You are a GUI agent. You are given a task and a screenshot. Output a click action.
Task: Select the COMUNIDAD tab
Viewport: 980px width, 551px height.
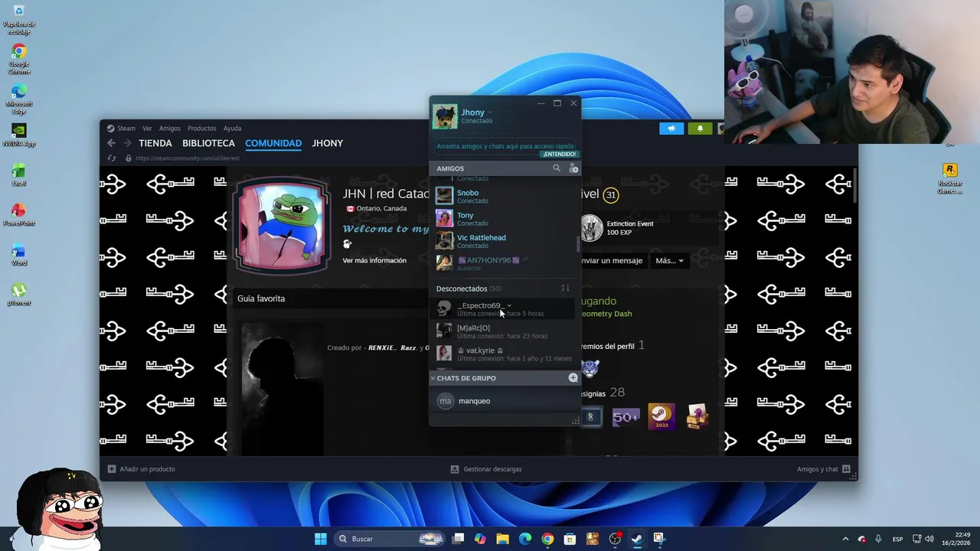(273, 143)
